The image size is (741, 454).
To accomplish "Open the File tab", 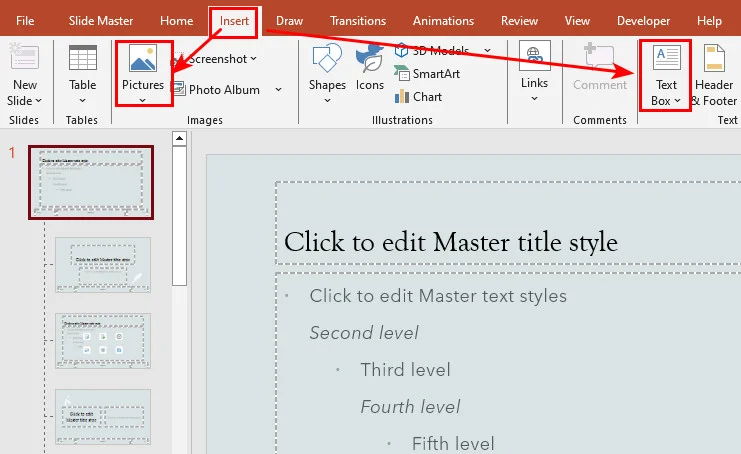I will tap(25, 21).
